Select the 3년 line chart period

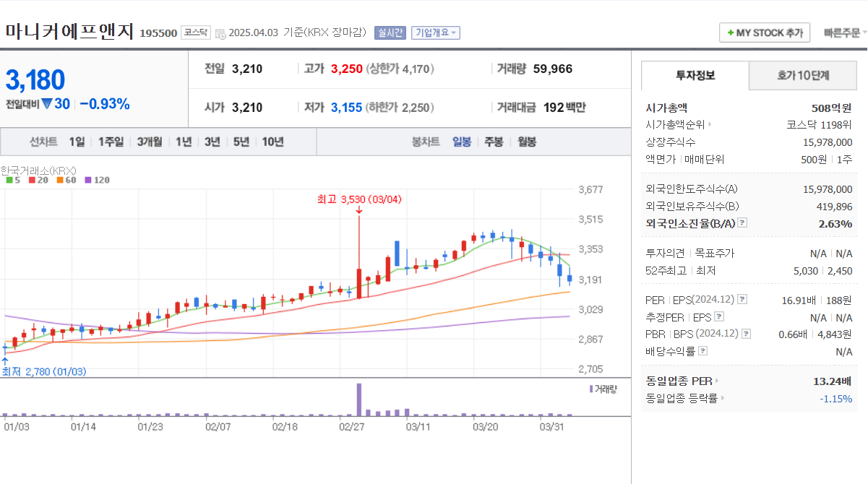point(212,142)
